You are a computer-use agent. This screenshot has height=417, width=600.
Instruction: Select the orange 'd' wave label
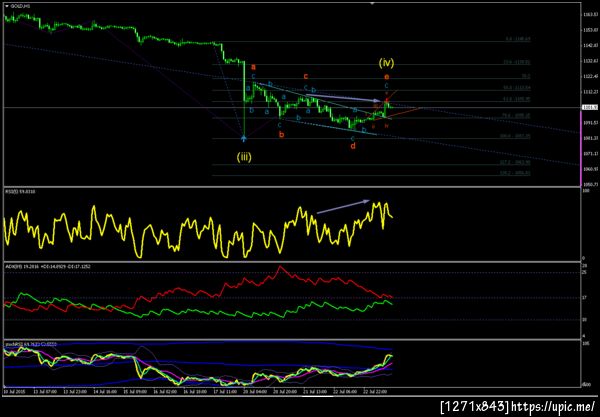click(353, 145)
